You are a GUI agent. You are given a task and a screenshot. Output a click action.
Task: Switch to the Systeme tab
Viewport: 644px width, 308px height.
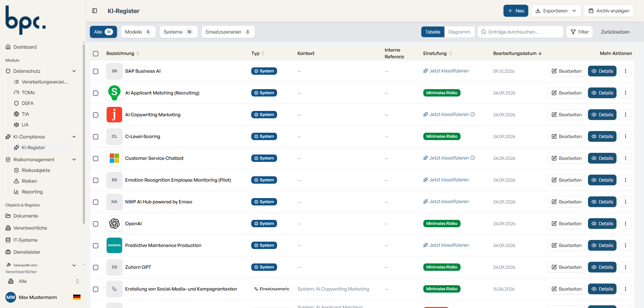click(178, 32)
